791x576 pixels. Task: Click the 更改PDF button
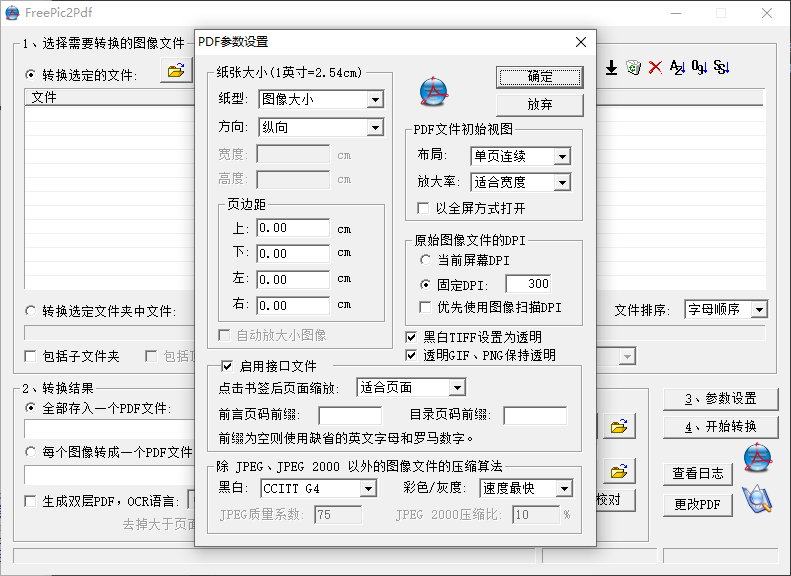[698, 504]
